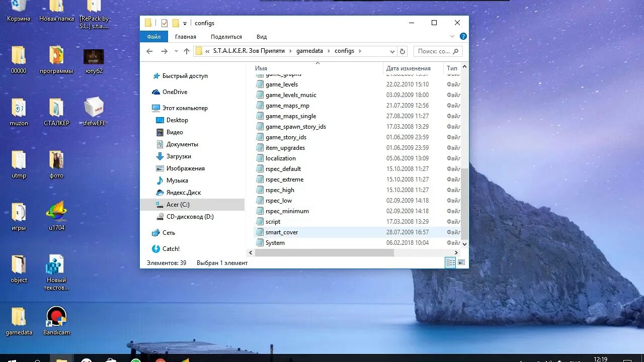
Task: Select u1704 desktop icon
Action: pos(56,216)
